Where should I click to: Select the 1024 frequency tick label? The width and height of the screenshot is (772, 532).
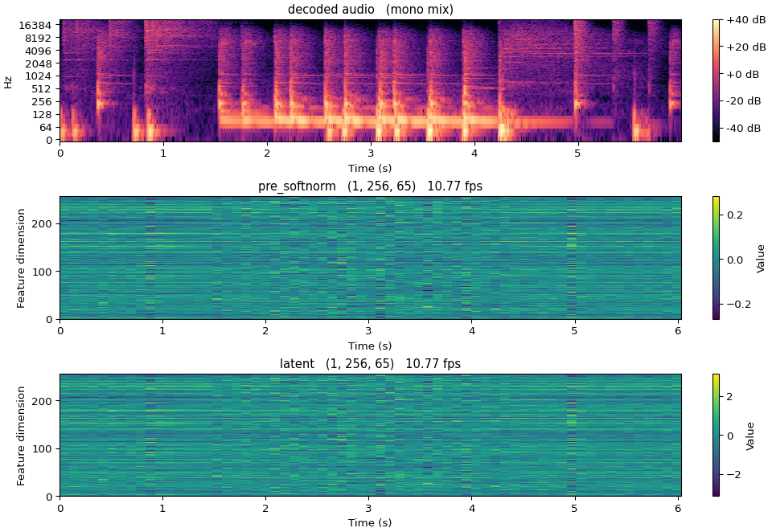(x=38, y=76)
